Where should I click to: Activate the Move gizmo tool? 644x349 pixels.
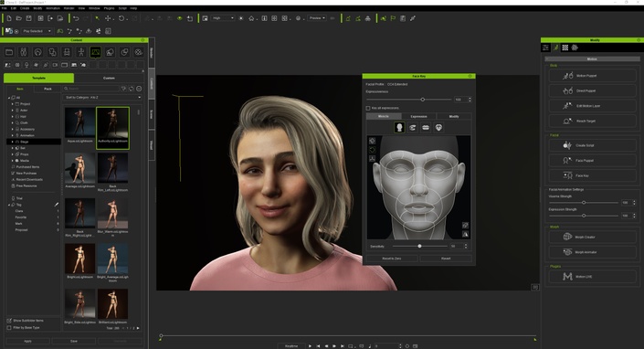108,18
